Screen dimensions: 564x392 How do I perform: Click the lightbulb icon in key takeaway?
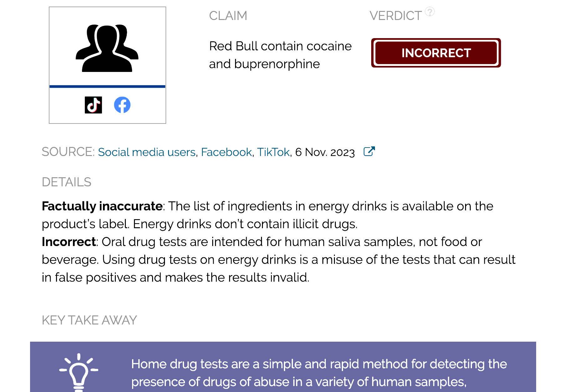tap(79, 372)
